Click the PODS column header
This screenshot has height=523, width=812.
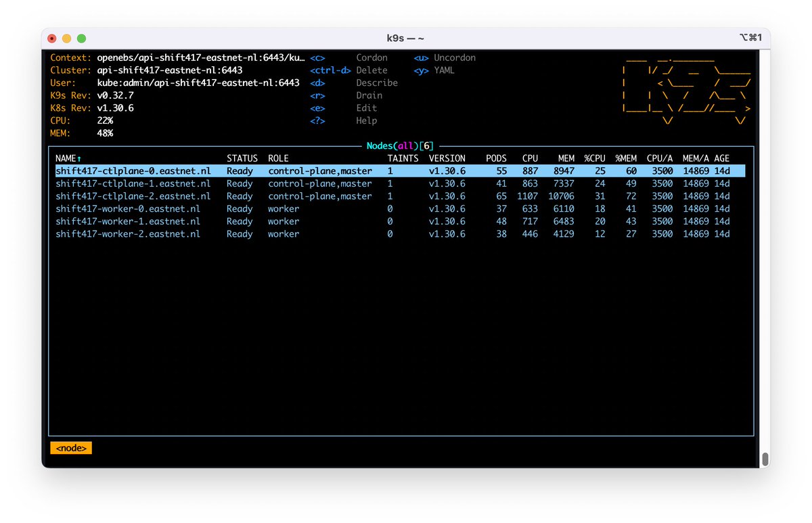point(496,158)
